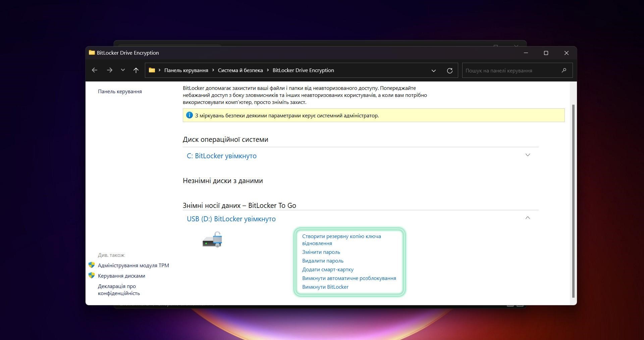This screenshot has height=340, width=644.
Task: Click the search magnifier icon
Action: click(x=564, y=70)
